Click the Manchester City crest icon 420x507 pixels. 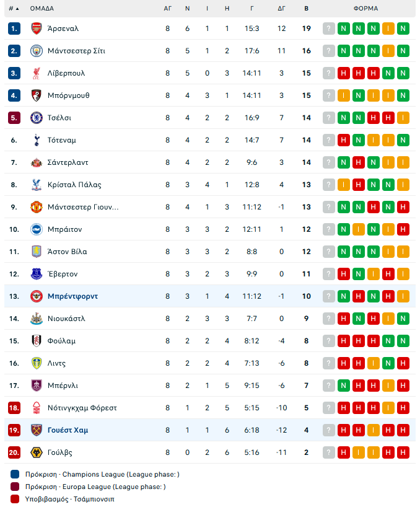tap(36, 51)
